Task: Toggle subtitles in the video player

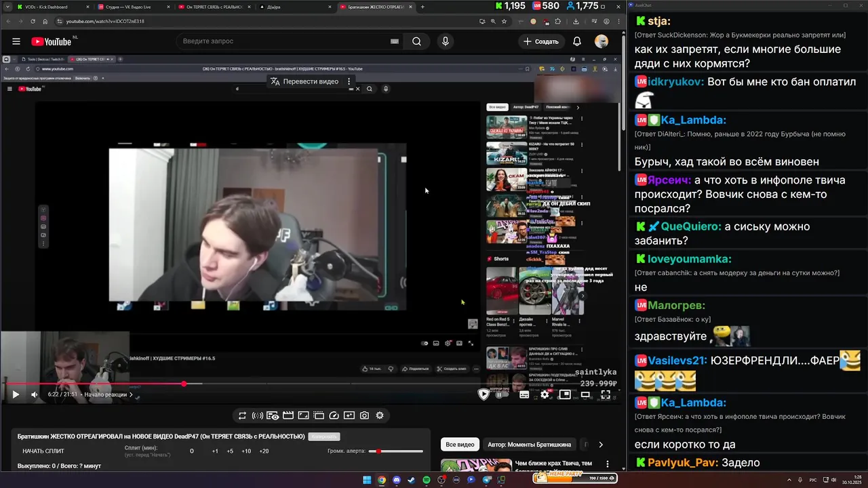Action: click(524, 394)
